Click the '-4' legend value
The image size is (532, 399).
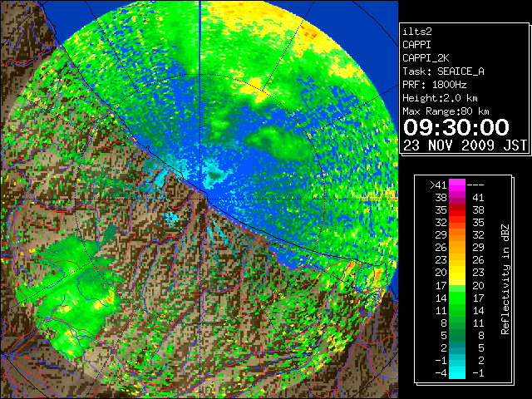[441, 372]
